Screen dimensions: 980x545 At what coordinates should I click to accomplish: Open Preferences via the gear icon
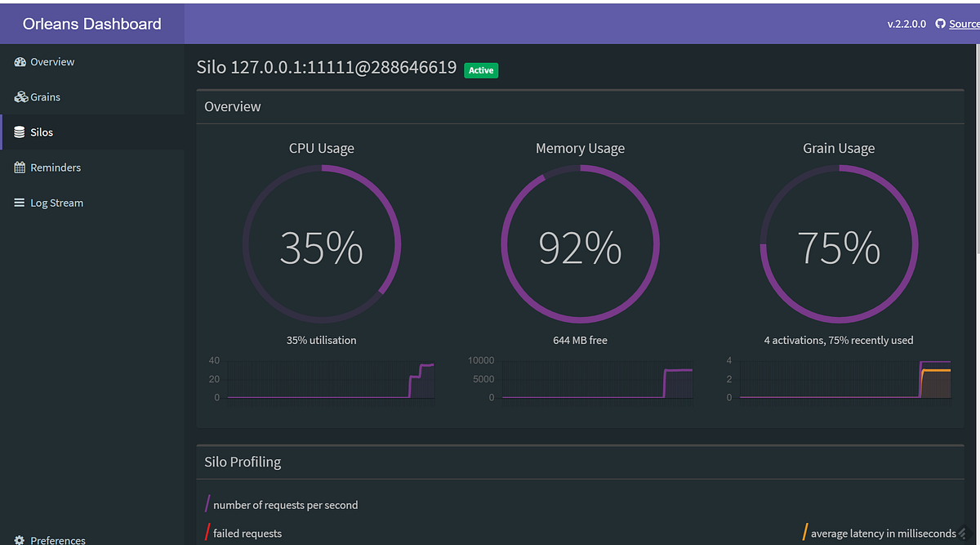pyautogui.click(x=19, y=540)
